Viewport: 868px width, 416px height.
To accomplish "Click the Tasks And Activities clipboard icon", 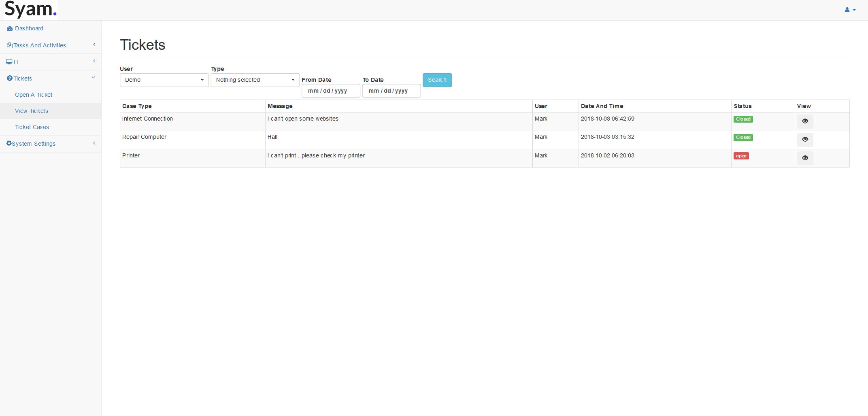I will pos(9,45).
